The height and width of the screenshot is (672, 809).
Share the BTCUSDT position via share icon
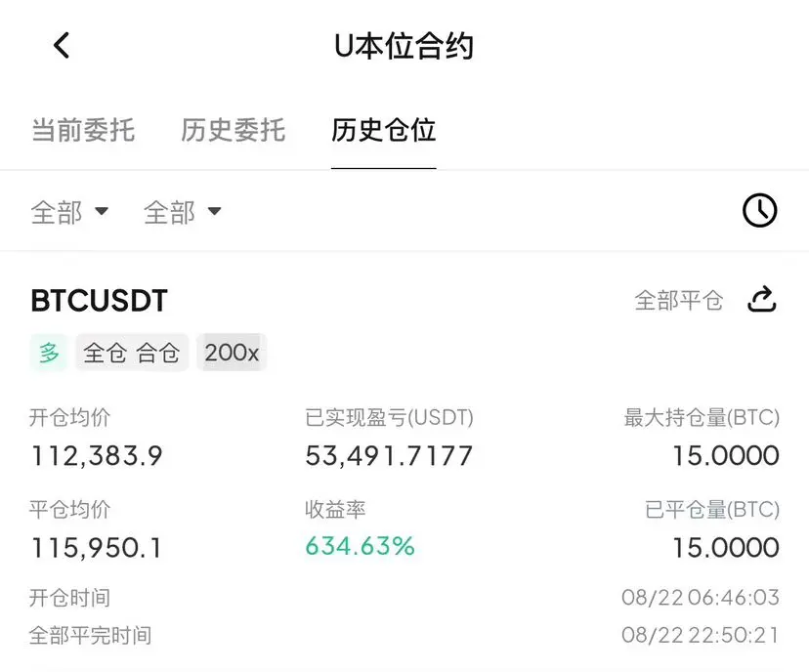tap(762, 299)
